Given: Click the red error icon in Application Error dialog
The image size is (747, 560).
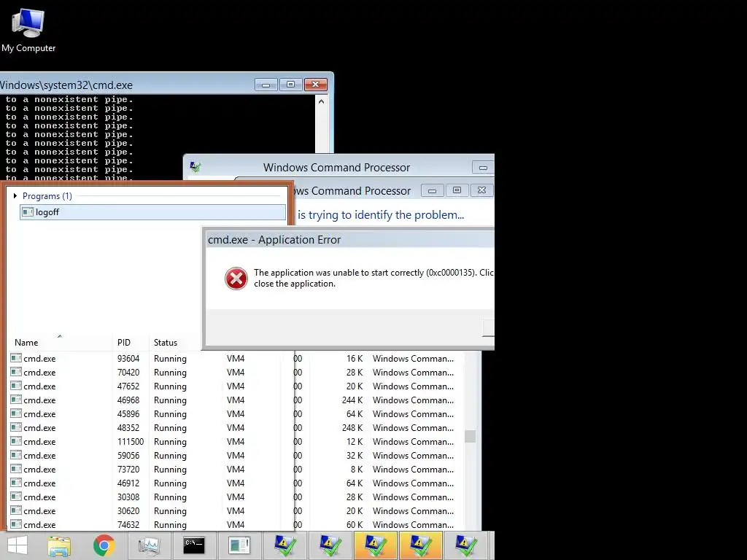Looking at the screenshot, I should 236,279.
